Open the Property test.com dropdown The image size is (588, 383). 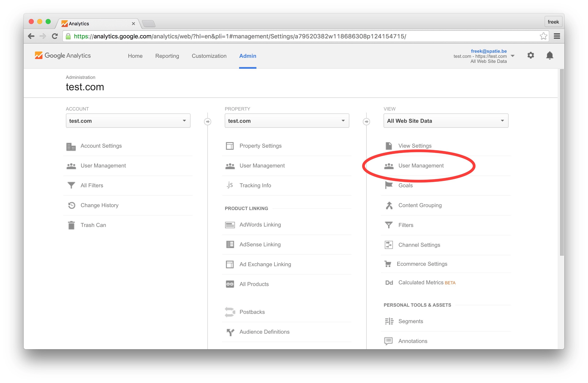[x=287, y=121]
